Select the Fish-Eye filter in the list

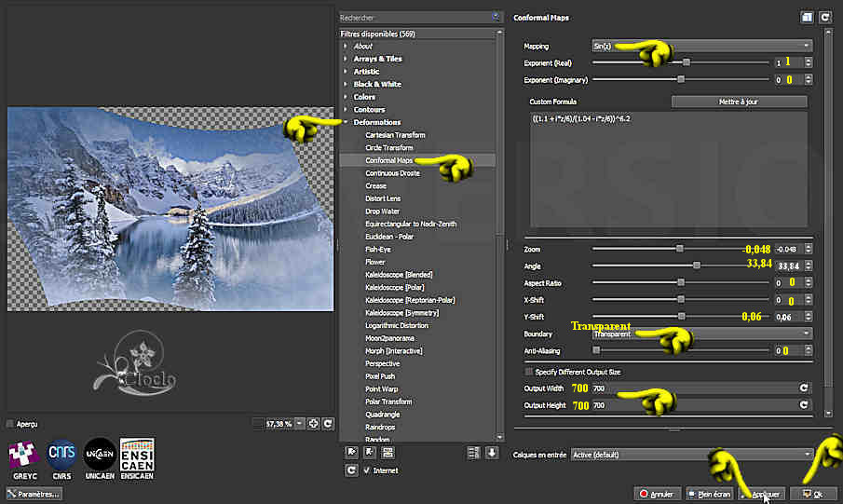377,250
